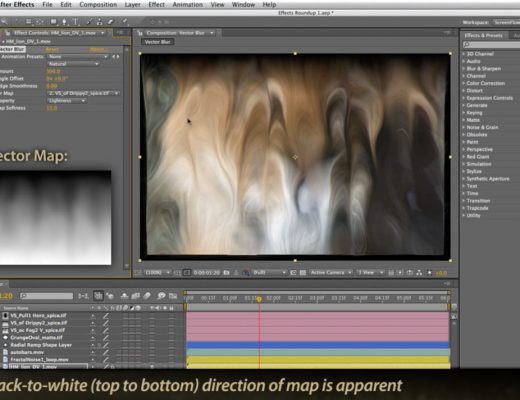Click the 0:00:01:20 current time display
Image resolution: width=520 pixels, height=400 pixels.
coord(207,273)
